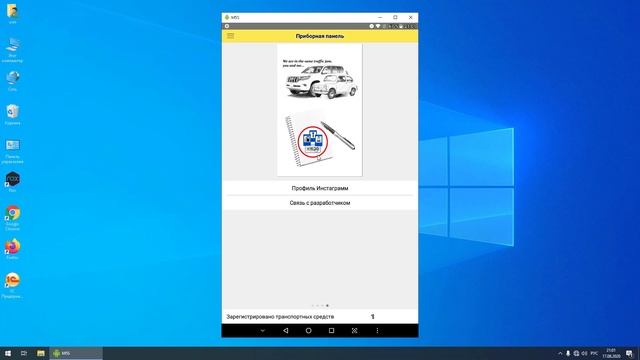Open the Windows Start menu
This screenshot has height=360, width=640.
(x=8, y=353)
